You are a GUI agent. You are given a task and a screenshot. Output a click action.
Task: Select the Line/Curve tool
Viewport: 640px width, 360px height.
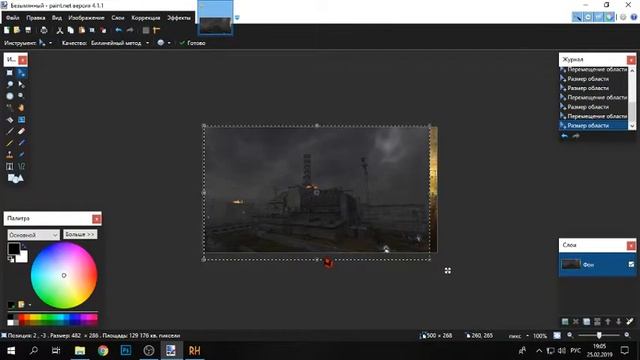tap(21, 166)
